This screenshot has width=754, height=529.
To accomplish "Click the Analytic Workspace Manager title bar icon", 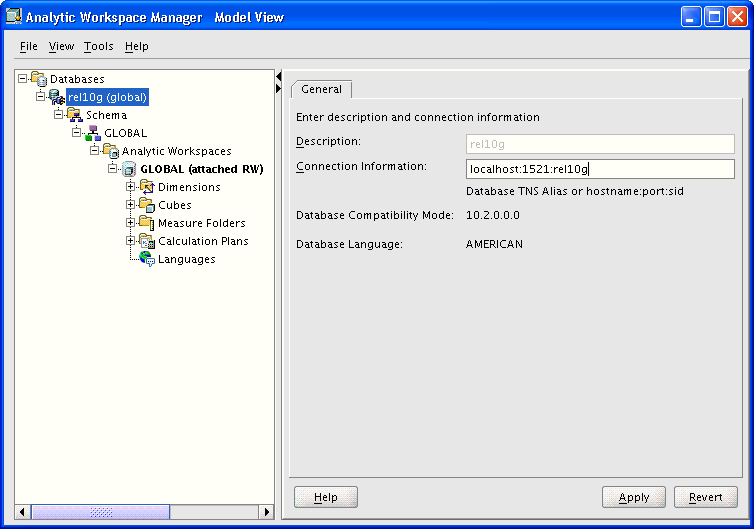I will tap(13, 16).
